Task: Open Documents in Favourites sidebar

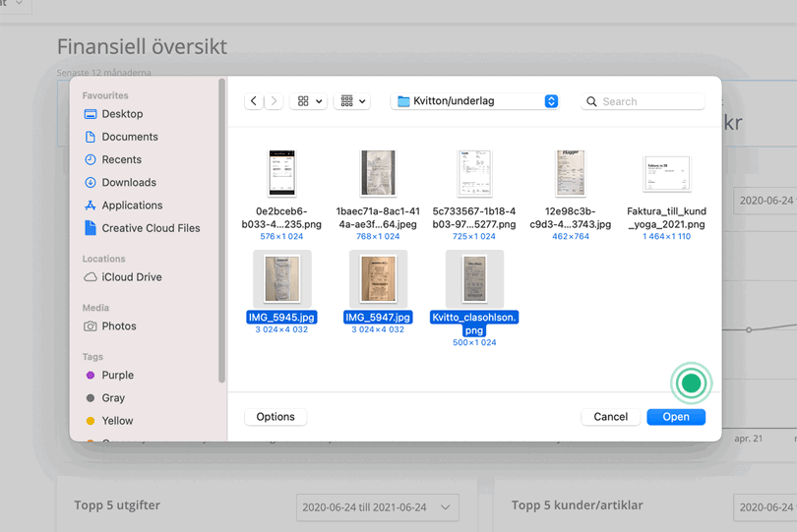Action: pos(129,137)
